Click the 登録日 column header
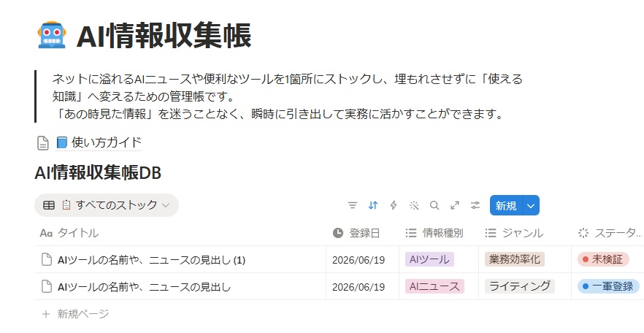This screenshot has height=333, width=644. coord(362,233)
